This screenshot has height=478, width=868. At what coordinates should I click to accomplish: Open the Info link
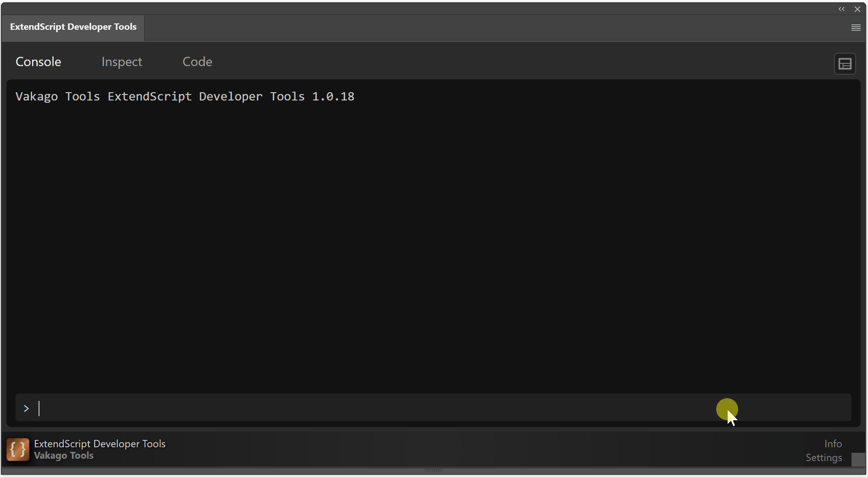(833, 444)
